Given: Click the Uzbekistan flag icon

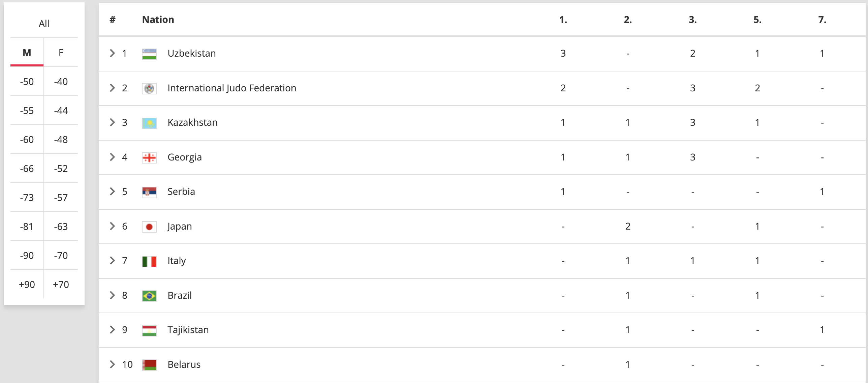Looking at the screenshot, I should [x=149, y=54].
